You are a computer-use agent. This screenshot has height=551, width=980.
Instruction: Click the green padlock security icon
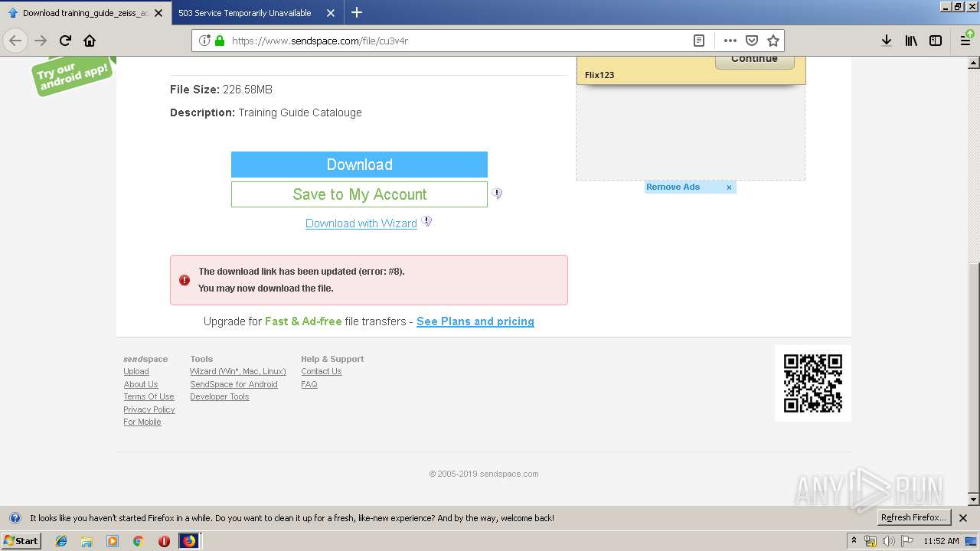point(220,41)
